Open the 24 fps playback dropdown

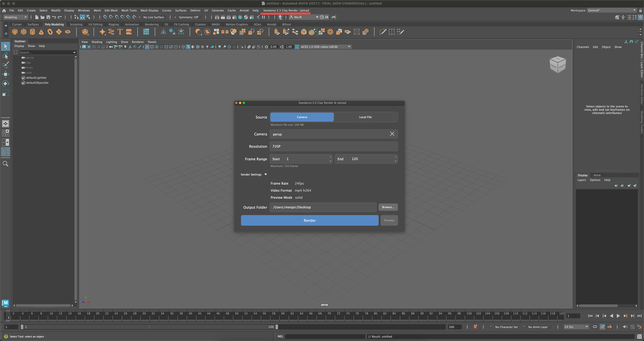(576, 327)
